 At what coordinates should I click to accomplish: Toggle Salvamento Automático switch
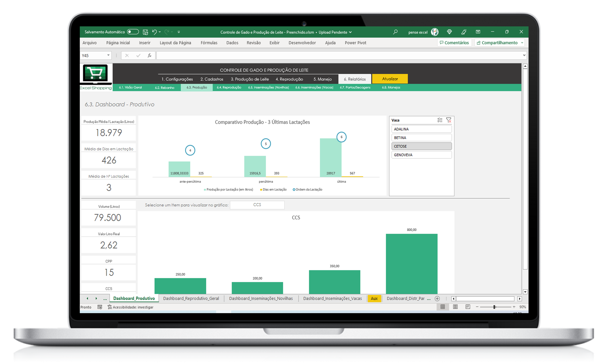click(133, 32)
